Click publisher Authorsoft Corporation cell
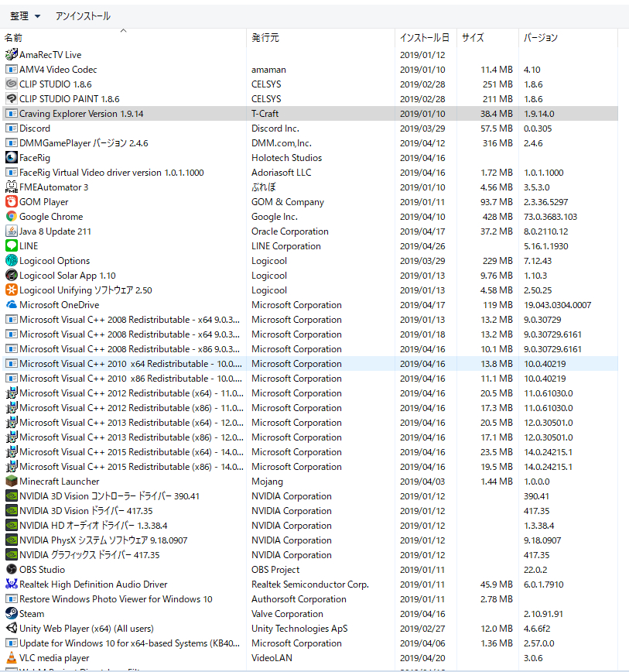Viewport: 629px width, 672px height. [x=299, y=599]
